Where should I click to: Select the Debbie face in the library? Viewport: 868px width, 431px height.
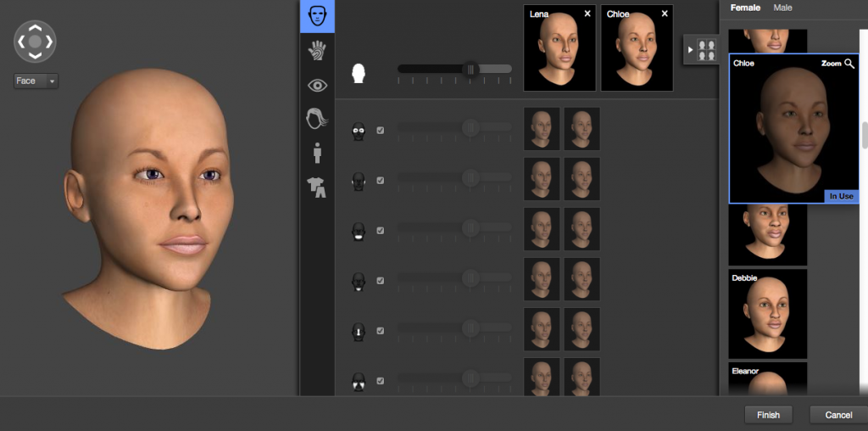(x=768, y=314)
